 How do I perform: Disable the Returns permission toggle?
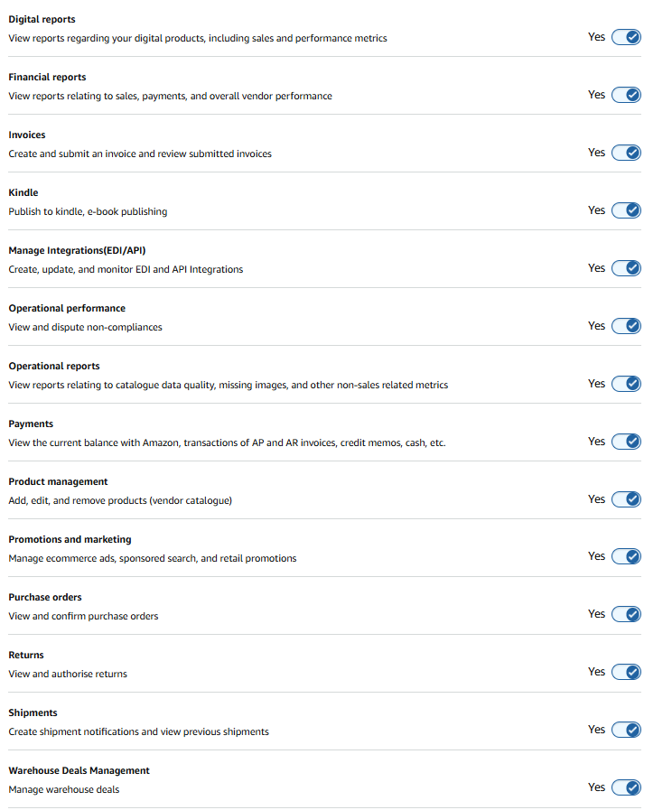click(x=626, y=672)
